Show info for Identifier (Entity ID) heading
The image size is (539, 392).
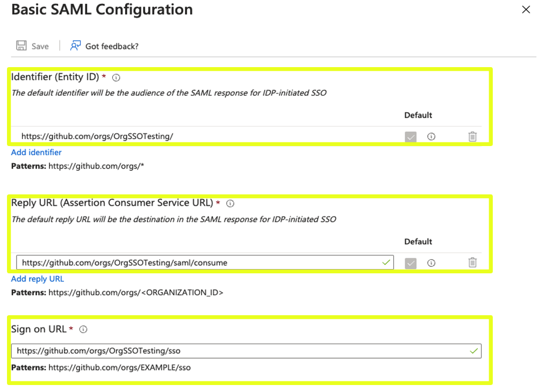click(x=116, y=78)
